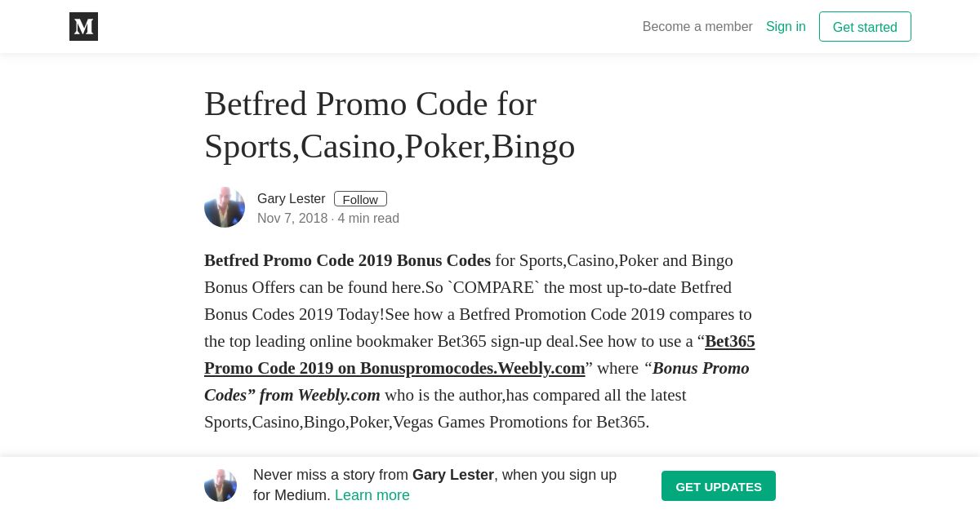Click bold Gary Lester in bottom banner
Viewport: 980px width, 514px height.
click(453, 475)
